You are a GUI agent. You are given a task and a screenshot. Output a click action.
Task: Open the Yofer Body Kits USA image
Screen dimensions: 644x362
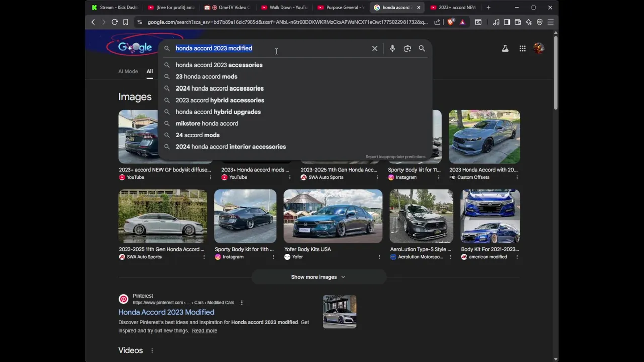333,216
